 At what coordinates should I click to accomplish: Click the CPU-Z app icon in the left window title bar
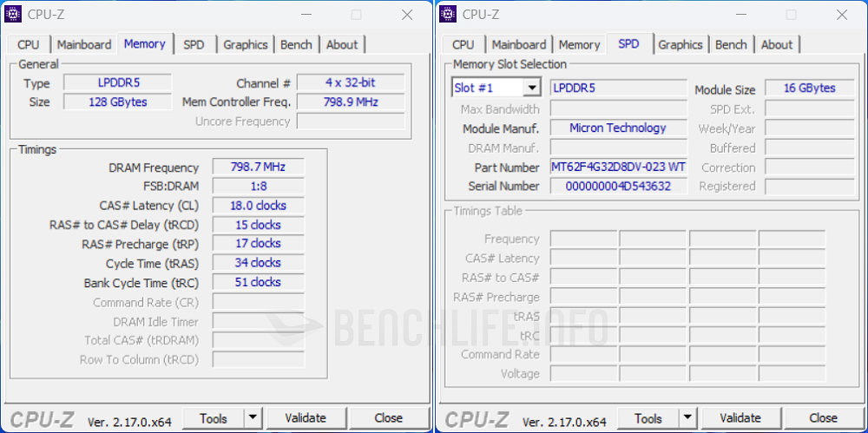click(13, 14)
